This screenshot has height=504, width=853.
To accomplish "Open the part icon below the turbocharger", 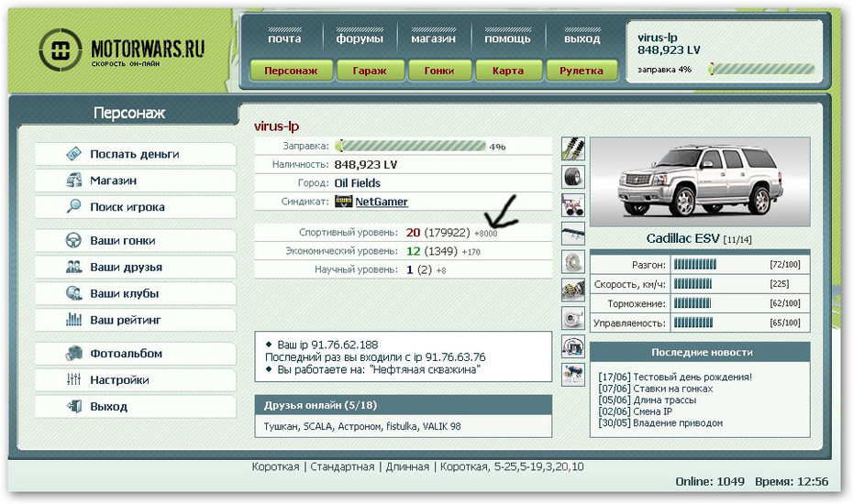I will point(573,346).
